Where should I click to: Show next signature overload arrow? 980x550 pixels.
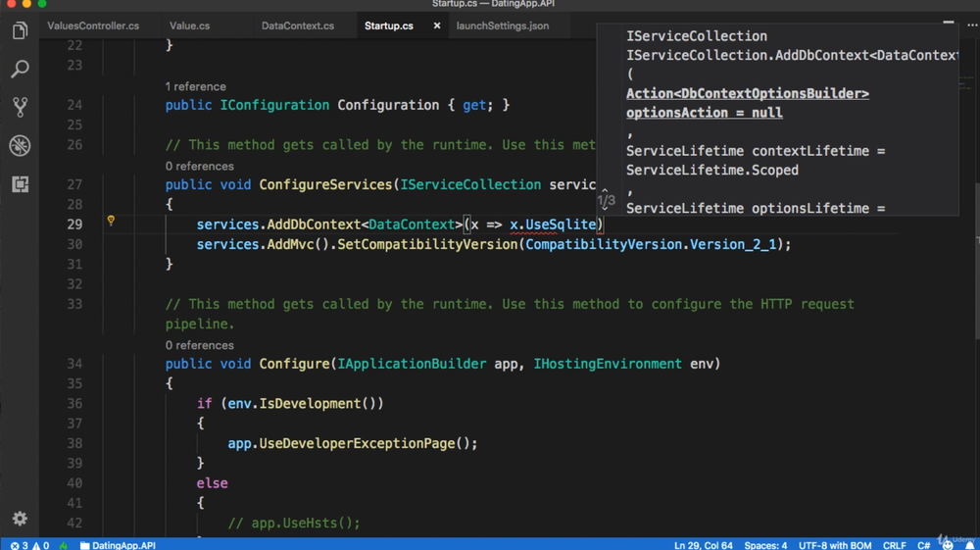(x=605, y=208)
